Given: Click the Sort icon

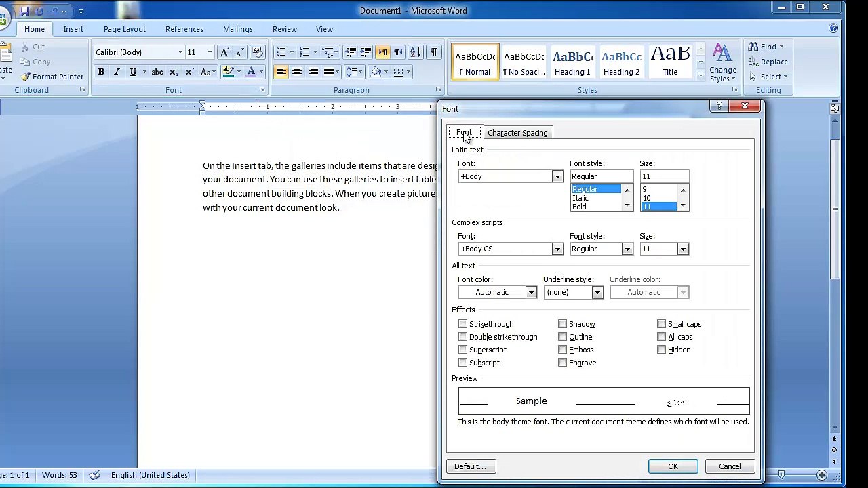Looking at the screenshot, I should [415, 52].
